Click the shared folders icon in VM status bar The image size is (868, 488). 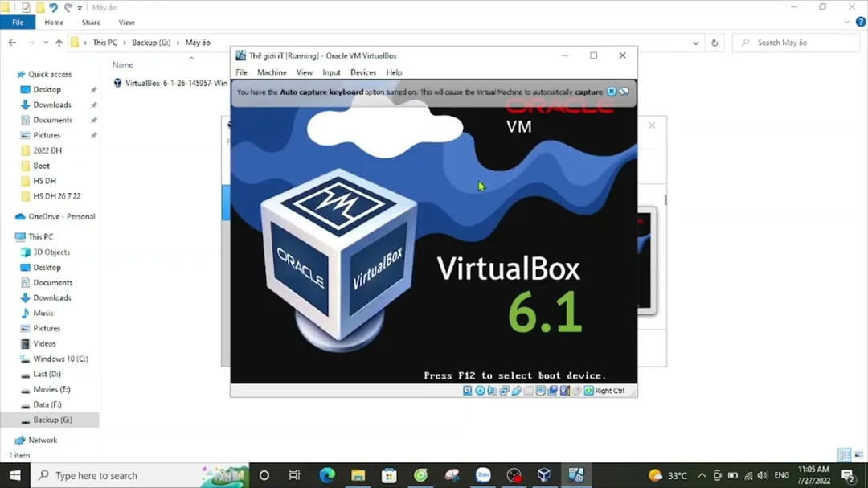coord(529,391)
